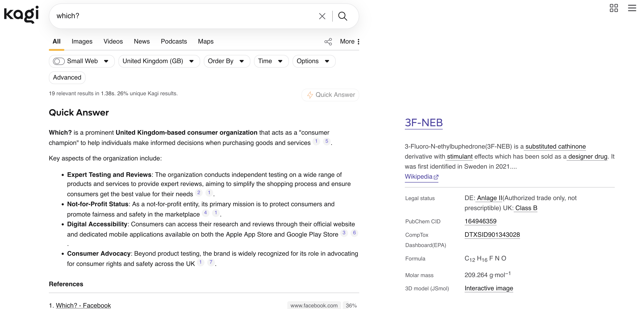
Task: Click the '19 relevant results' stats text
Action: tap(113, 94)
